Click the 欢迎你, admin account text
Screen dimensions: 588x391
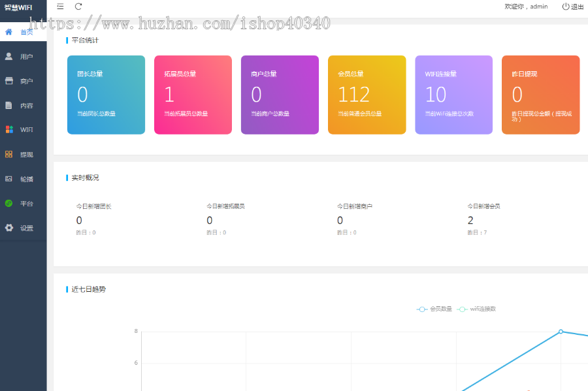[526, 7]
